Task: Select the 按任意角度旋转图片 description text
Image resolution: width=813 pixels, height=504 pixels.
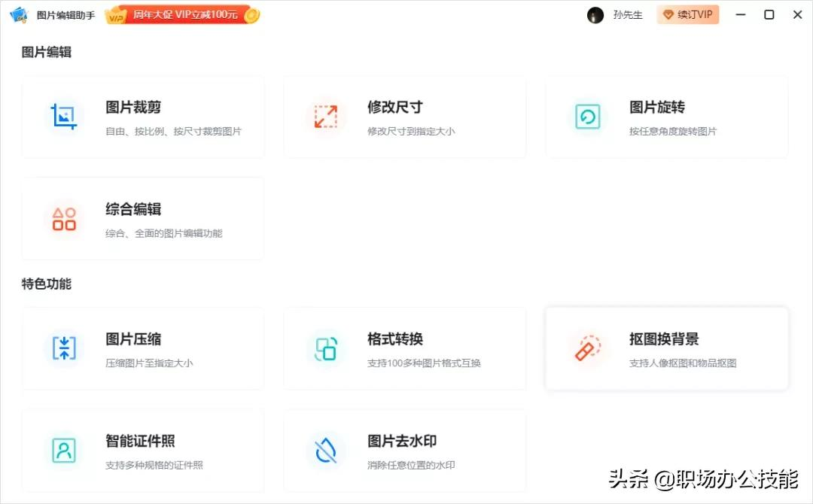Action: pyautogui.click(x=673, y=132)
